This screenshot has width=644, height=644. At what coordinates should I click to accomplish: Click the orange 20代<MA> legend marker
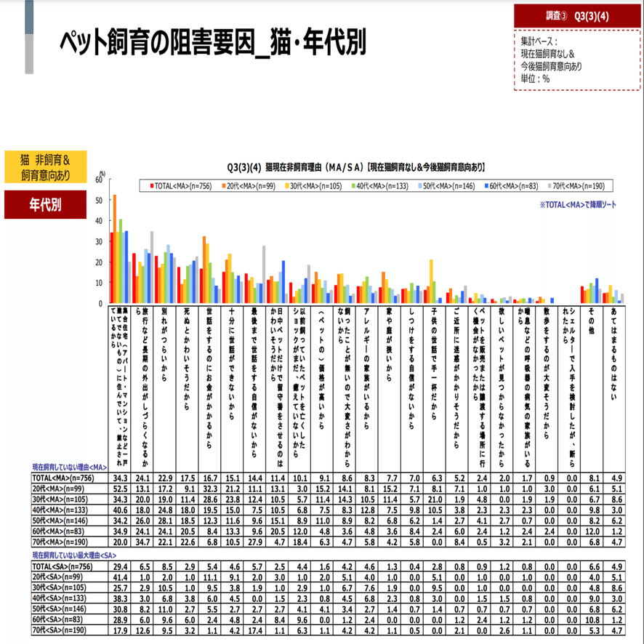(x=222, y=183)
